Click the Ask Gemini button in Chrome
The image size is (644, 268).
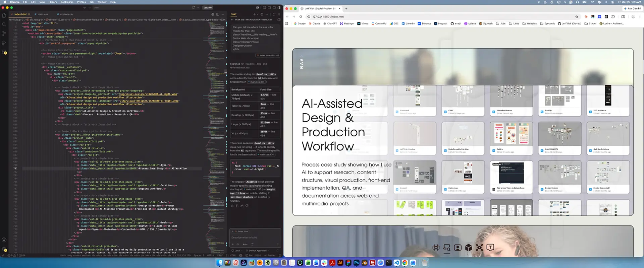(x=632, y=8)
